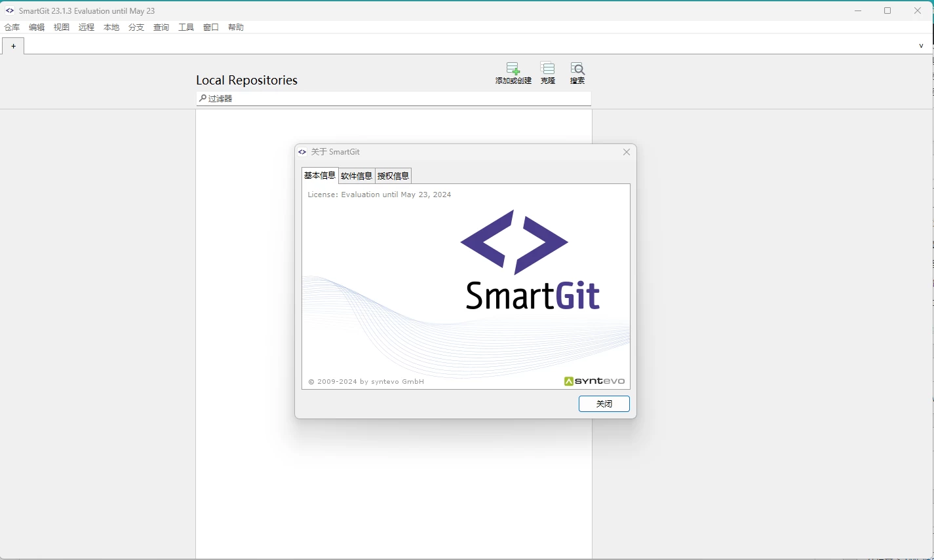Select the 基本信息 tab
Screen dimensions: 934x560
(x=320, y=176)
